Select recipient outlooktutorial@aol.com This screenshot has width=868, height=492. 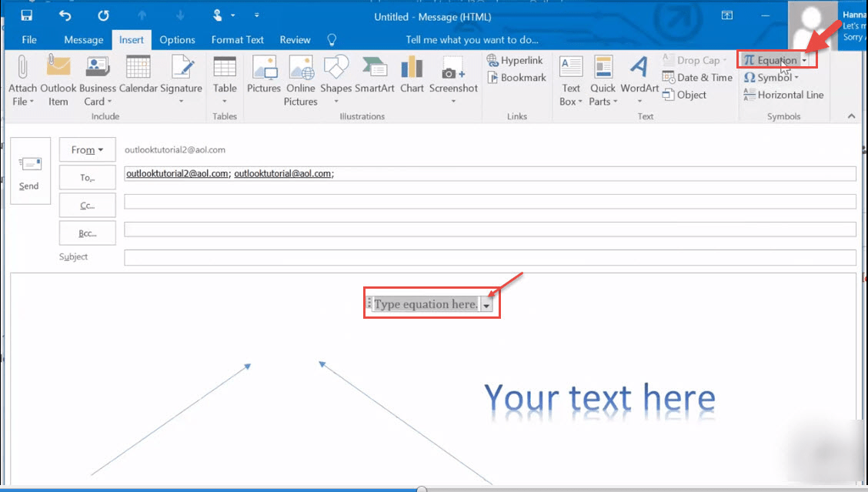pyautogui.click(x=282, y=173)
